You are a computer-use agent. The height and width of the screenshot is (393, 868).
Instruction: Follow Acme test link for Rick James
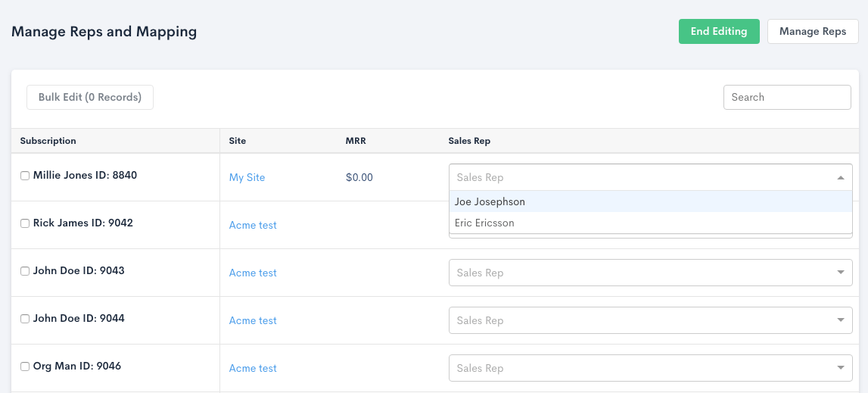pyautogui.click(x=253, y=225)
